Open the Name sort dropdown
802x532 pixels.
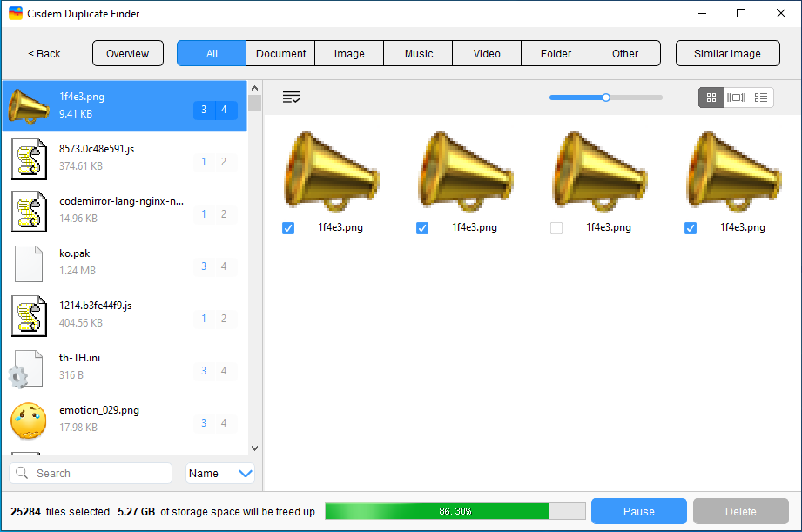click(220, 473)
